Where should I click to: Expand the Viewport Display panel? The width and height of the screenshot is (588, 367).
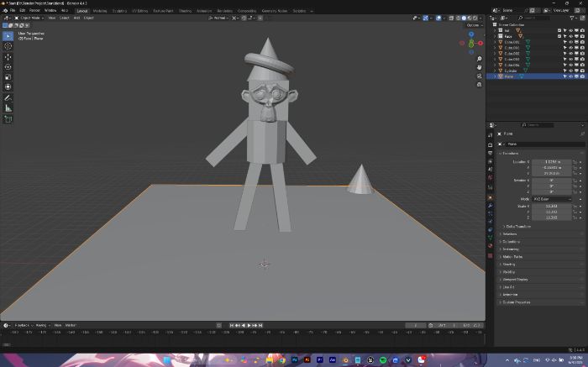click(x=513, y=280)
